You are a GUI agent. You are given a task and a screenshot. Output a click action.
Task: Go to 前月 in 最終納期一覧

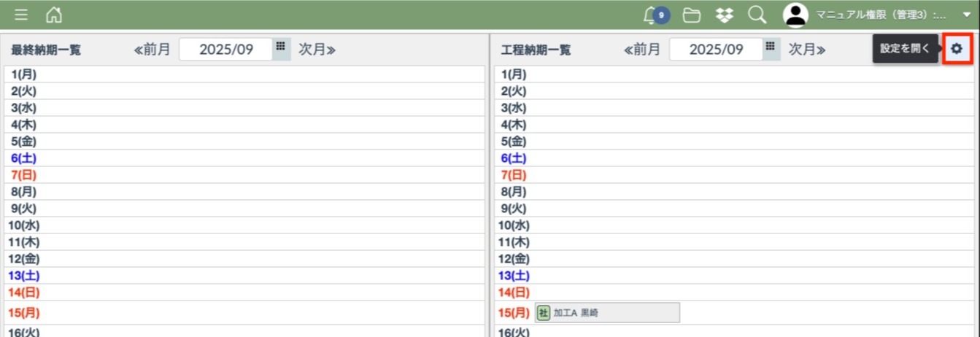point(152,50)
